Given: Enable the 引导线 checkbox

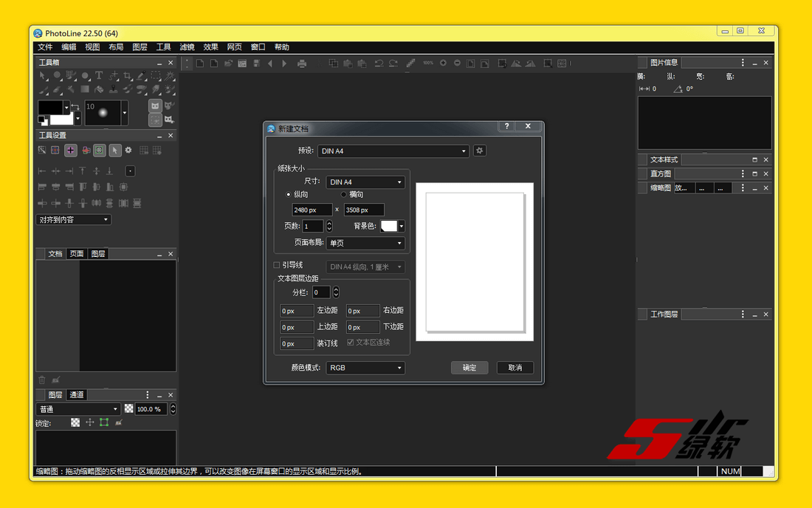Looking at the screenshot, I should (x=278, y=265).
